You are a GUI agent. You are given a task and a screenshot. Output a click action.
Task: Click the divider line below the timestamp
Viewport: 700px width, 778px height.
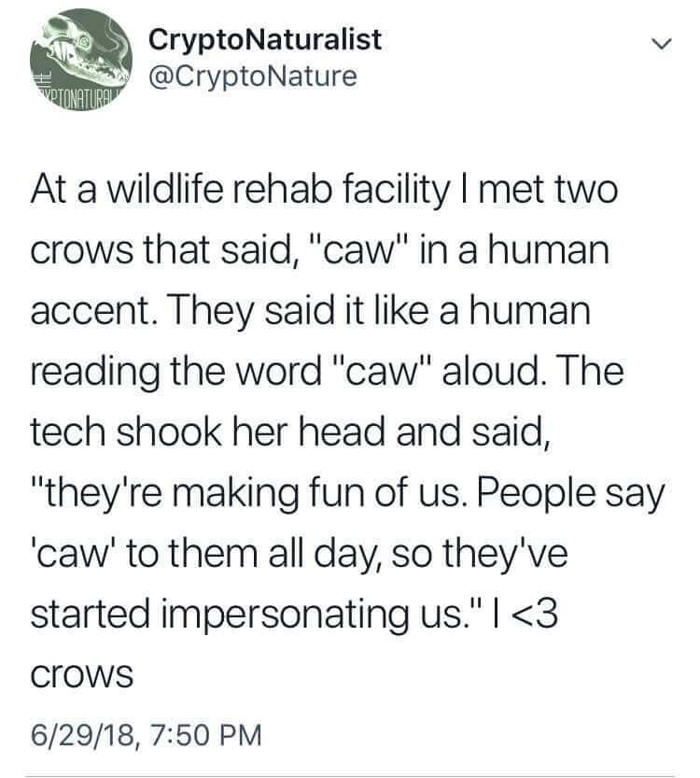click(x=350, y=775)
